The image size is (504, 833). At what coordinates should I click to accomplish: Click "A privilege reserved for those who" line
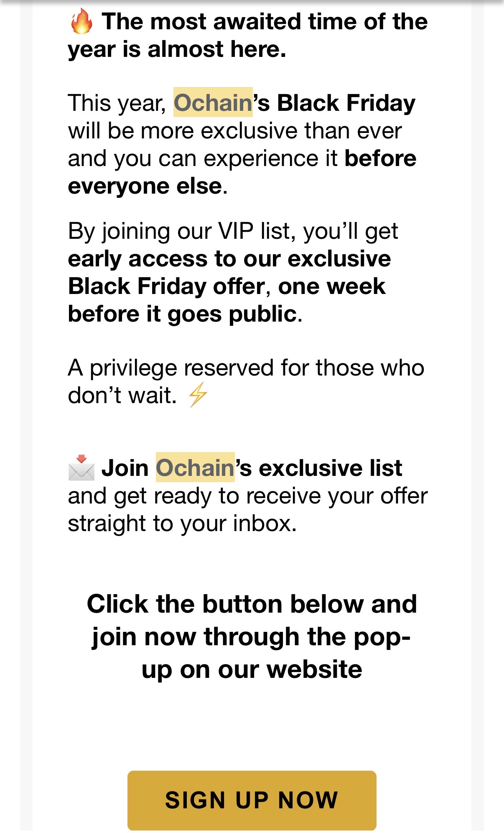246,368
